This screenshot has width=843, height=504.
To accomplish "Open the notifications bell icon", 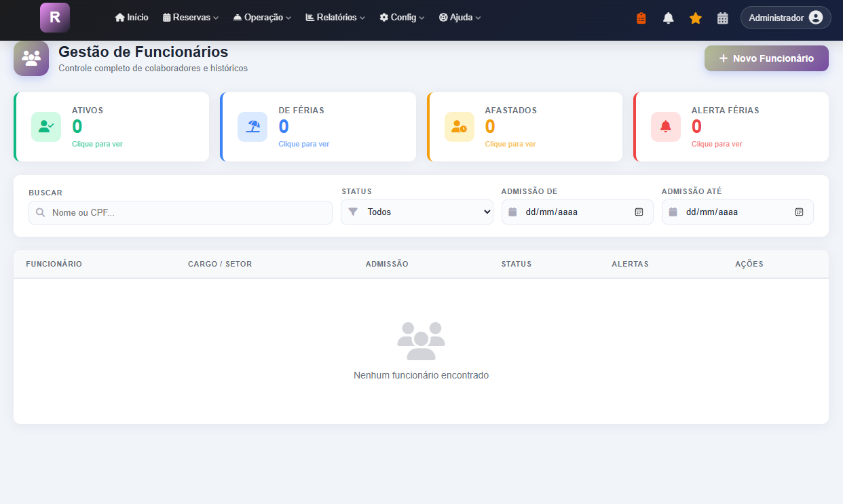I will pos(669,18).
